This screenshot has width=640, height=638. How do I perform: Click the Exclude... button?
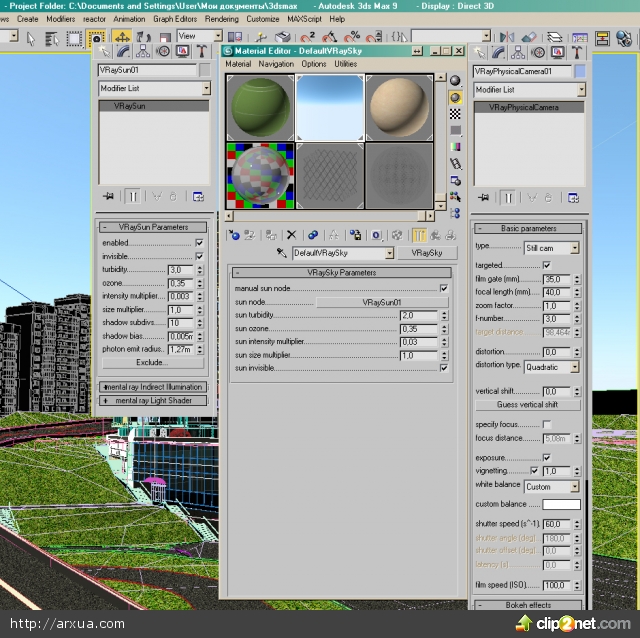pyautogui.click(x=153, y=362)
